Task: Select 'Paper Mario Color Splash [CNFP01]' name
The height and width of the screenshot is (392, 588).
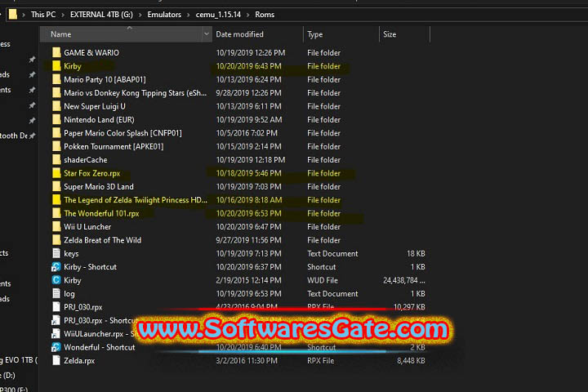Action: point(122,133)
